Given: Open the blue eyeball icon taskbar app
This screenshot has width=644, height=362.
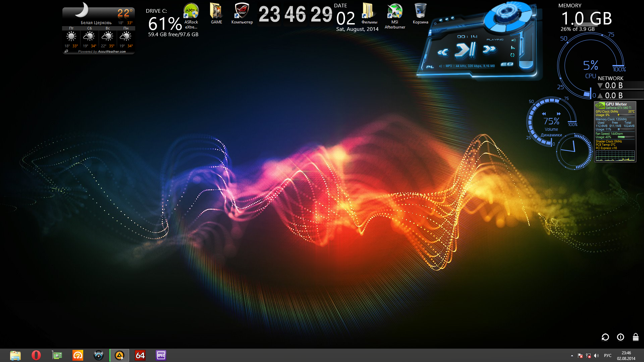Looking at the screenshot, I should 99,355.
